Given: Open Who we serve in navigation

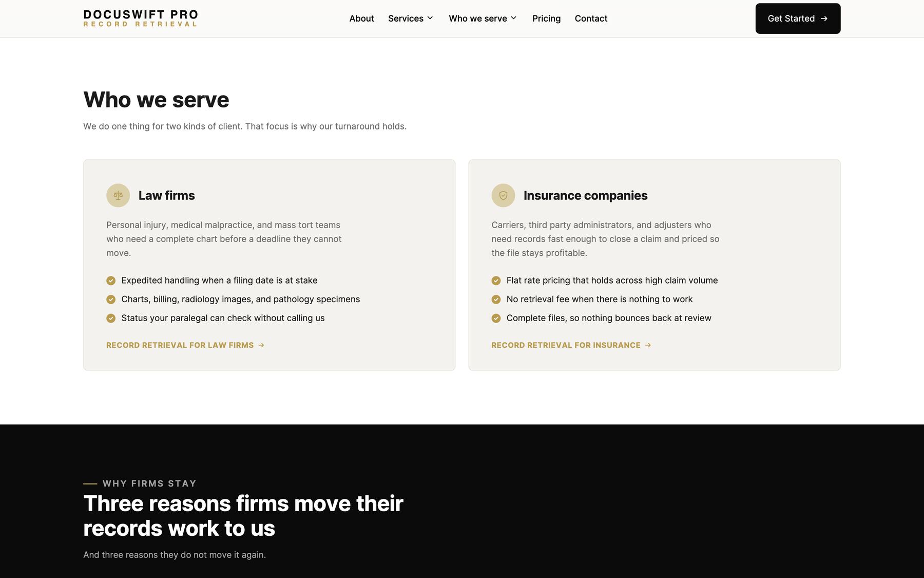Looking at the screenshot, I should (478, 18).
